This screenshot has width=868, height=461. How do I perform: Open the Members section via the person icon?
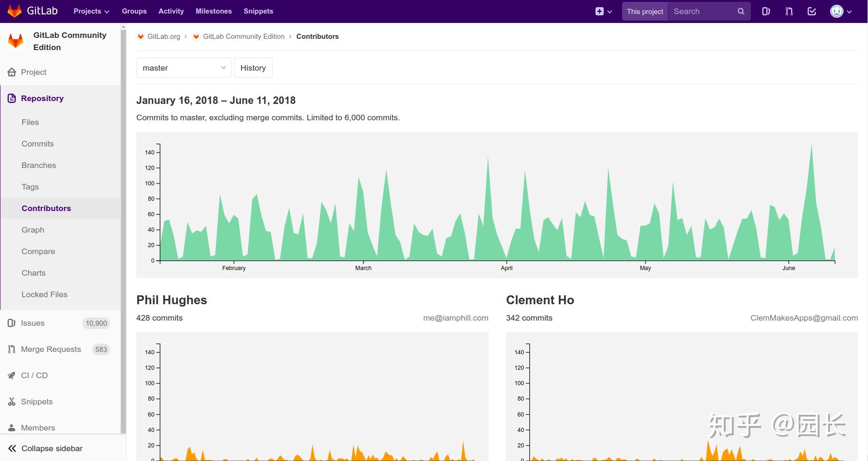(x=12, y=428)
